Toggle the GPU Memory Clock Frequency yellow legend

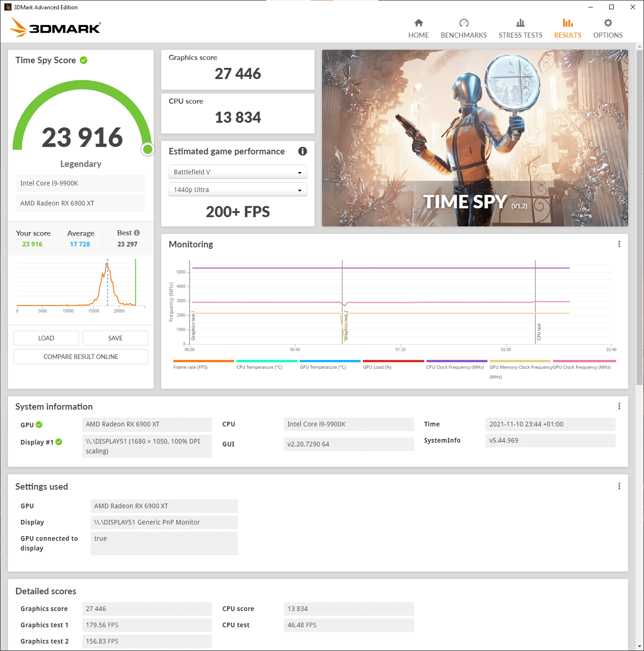tap(520, 369)
